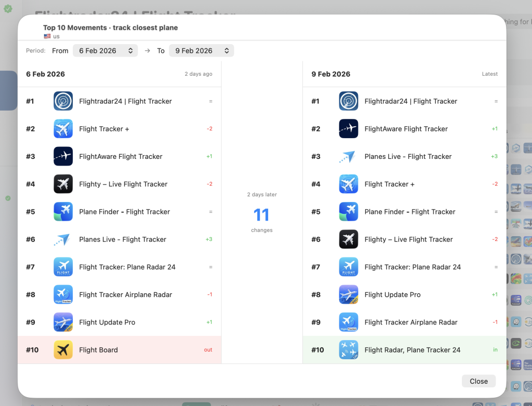The width and height of the screenshot is (532, 406).
Task: Click 'Flight Update Pro' in 9 Feb column
Action: pos(393,295)
